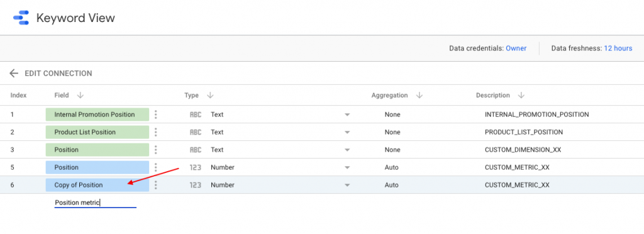The height and width of the screenshot is (234, 644).
Task: Expand the type dropdown for Product List Position
Action: tap(347, 133)
